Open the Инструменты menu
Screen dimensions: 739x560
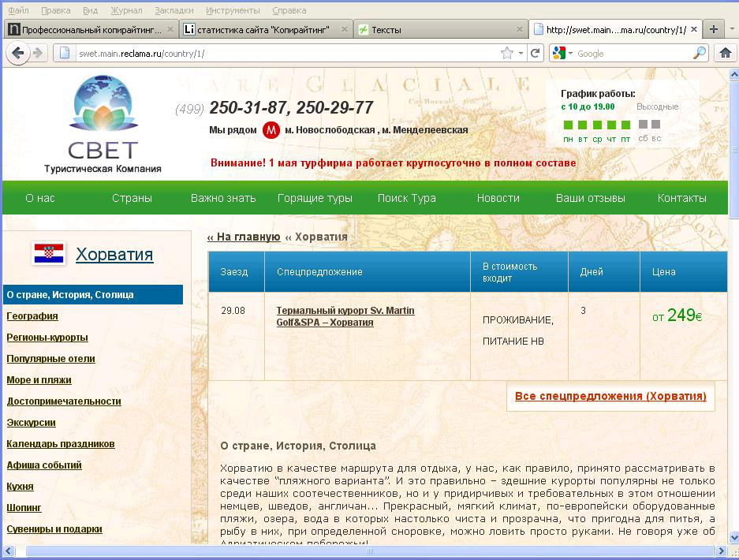233,10
